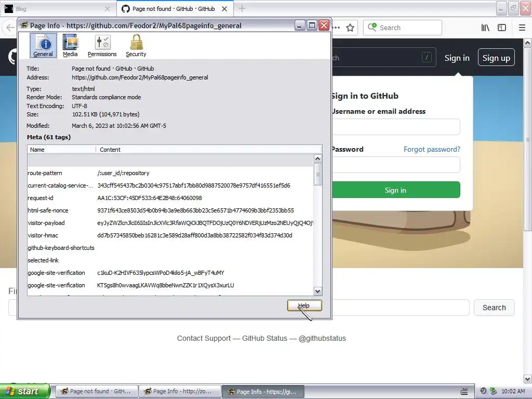Open a new browser tab with plus icon
The width and height of the screenshot is (532, 399).
(242, 8)
